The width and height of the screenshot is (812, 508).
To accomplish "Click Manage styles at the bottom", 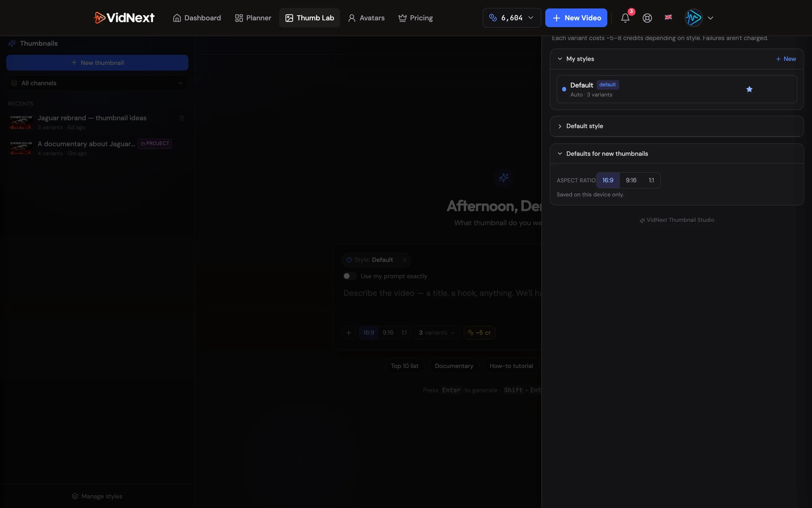I will tap(97, 496).
